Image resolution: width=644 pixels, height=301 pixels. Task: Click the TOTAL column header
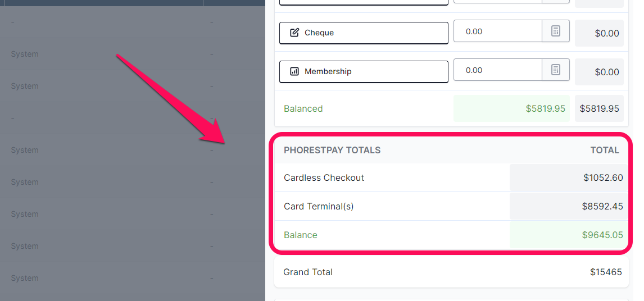pos(605,150)
